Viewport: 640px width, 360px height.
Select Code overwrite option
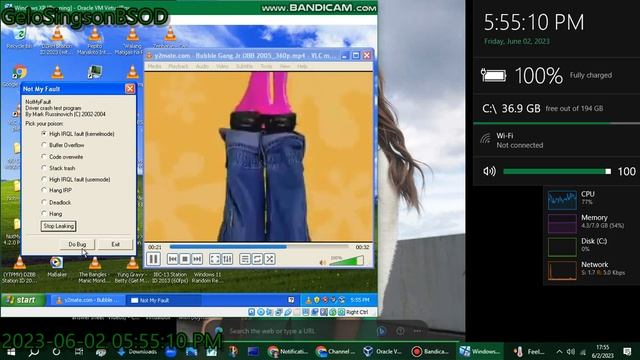[62, 157]
